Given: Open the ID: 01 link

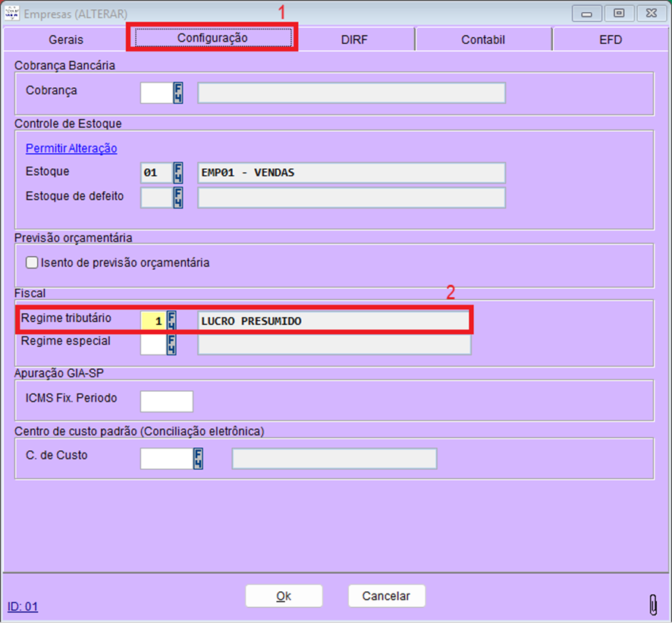Looking at the screenshot, I should (23, 606).
